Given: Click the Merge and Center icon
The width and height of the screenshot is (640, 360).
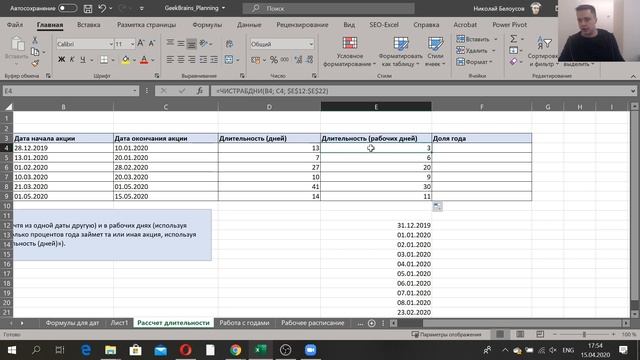Looking at the screenshot, I should coord(229,60).
